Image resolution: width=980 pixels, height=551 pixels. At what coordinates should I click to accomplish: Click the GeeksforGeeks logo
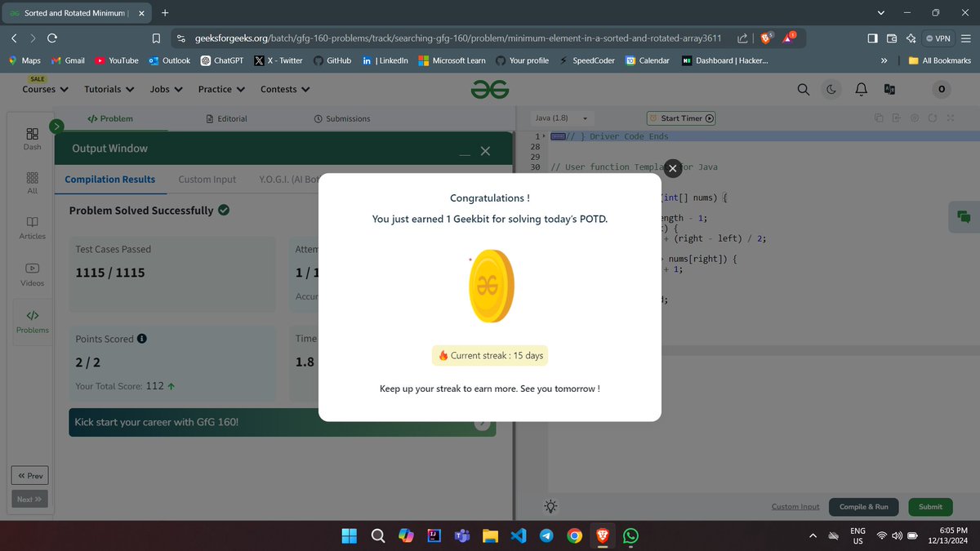pos(490,89)
